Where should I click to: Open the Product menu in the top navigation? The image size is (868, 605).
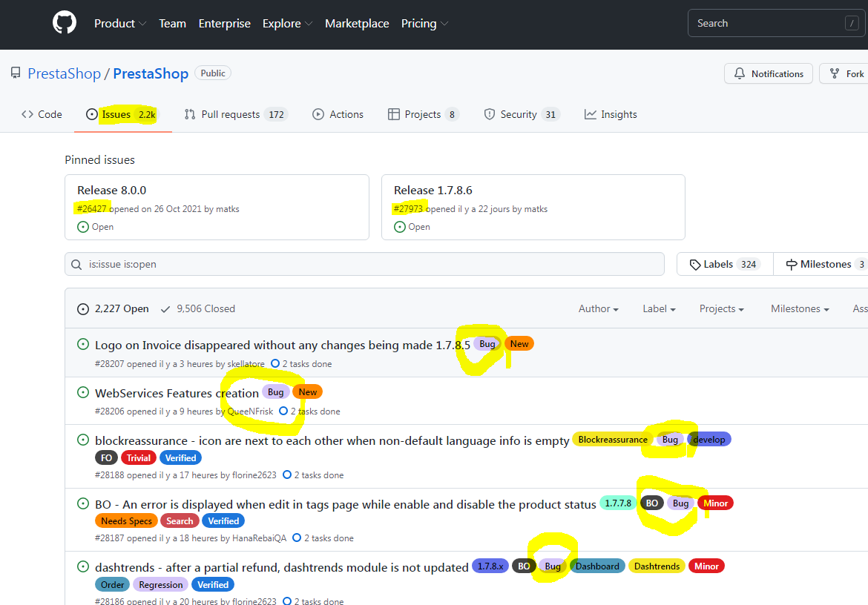120,23
